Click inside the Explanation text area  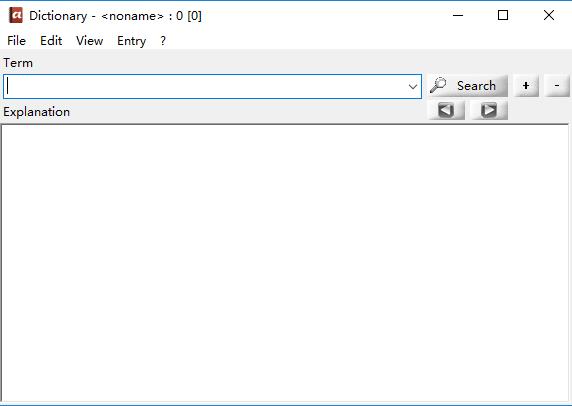click(x=285, y=263)
